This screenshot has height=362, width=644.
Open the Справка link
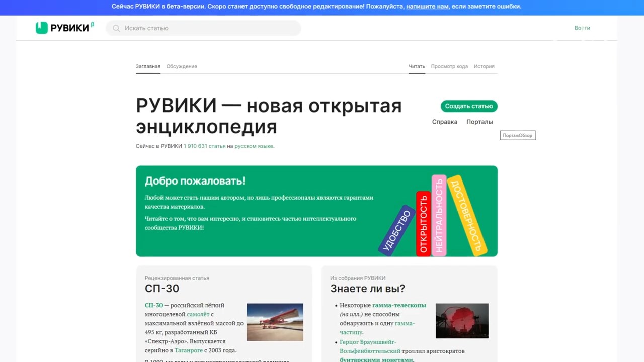click(x=445, y=122)
